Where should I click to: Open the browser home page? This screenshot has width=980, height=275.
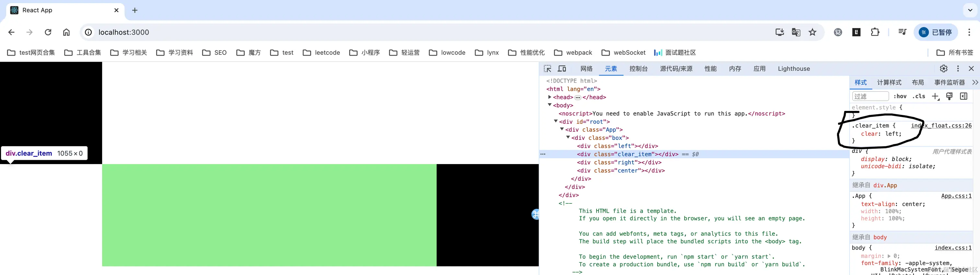[66, 32]
